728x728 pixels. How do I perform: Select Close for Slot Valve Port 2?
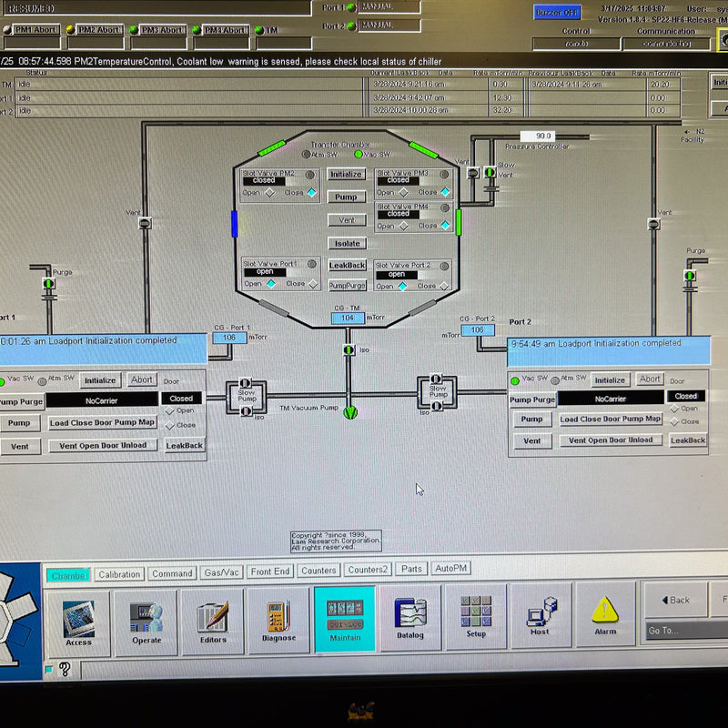(x=445, y=286)
